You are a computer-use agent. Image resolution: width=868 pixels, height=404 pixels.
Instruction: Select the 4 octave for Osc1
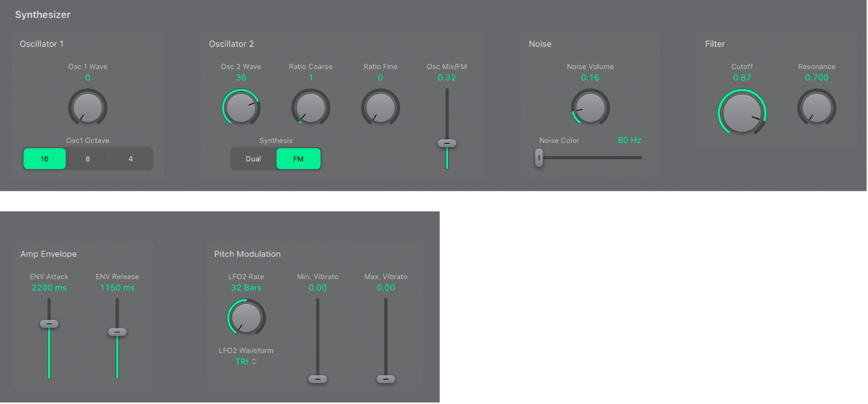[x=131, y=158]
